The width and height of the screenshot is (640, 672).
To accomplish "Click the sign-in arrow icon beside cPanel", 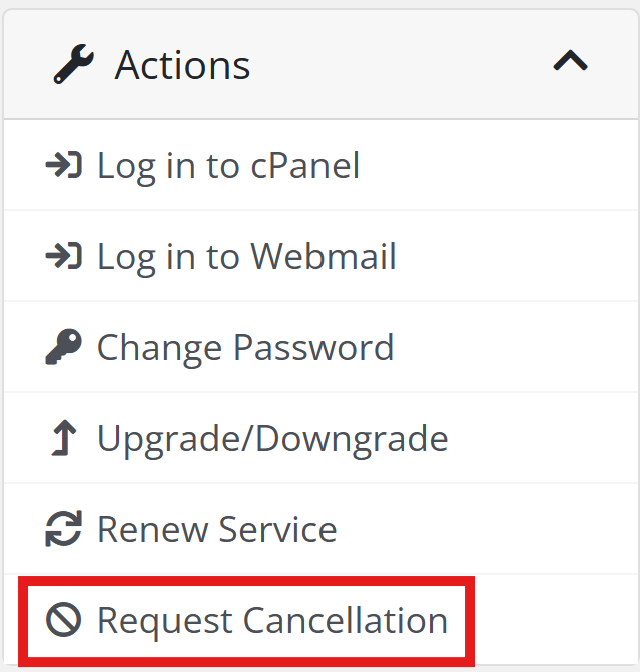I will [x=64, y=165].
